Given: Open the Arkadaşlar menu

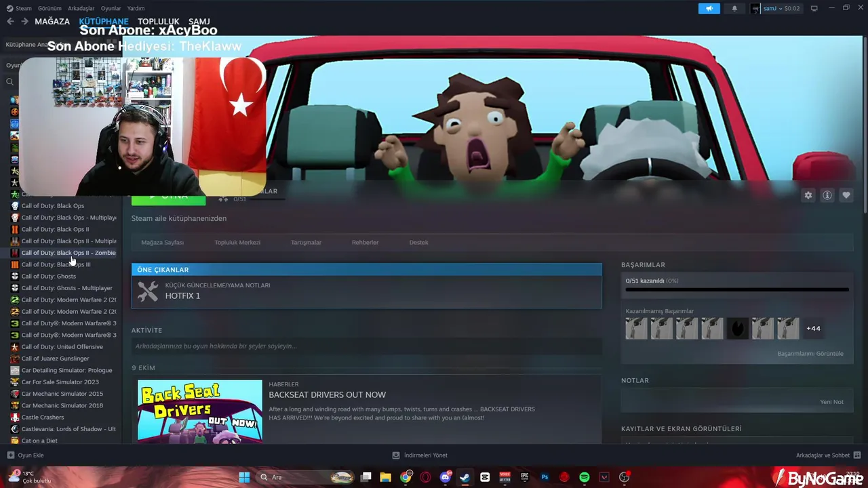Looking at the screenshot, I should point(81,8).
